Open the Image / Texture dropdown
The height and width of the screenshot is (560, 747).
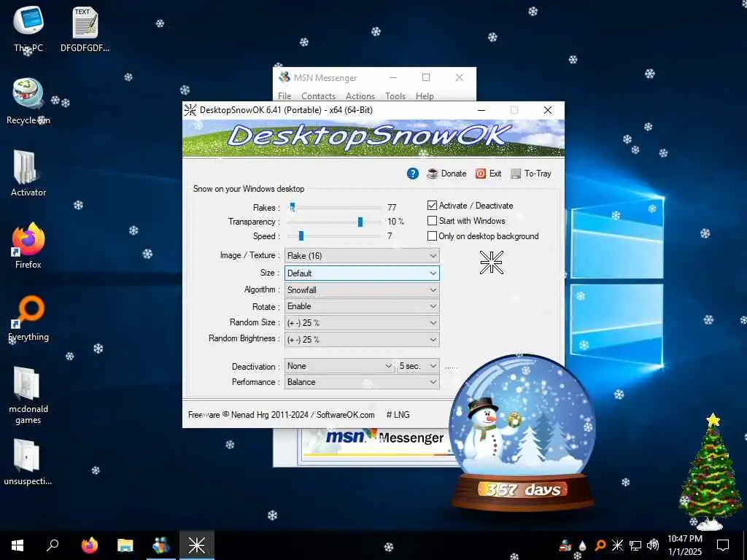pyautogui.click(x=362, y=256)
